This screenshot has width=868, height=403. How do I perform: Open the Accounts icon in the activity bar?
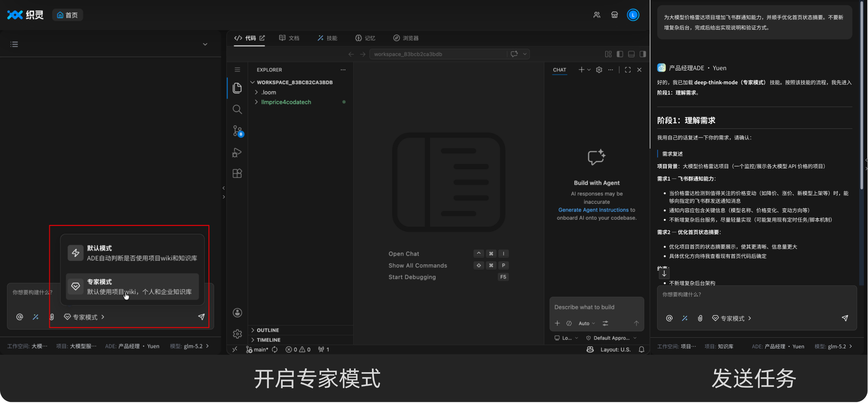pos(237,313)
